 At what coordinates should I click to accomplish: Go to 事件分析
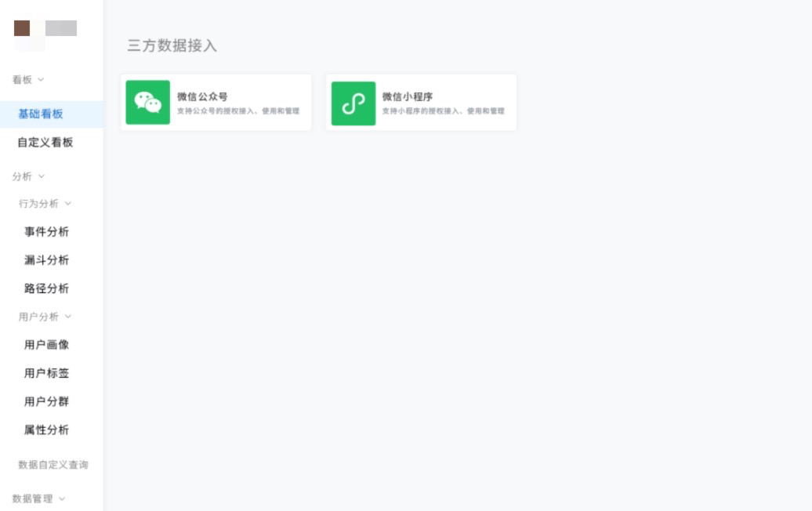click(46, 232)
